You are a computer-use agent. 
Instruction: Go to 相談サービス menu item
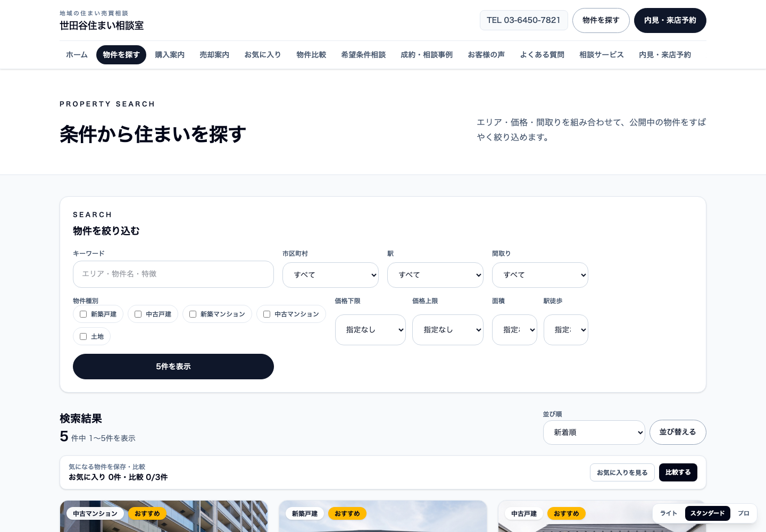pos(602,55)
